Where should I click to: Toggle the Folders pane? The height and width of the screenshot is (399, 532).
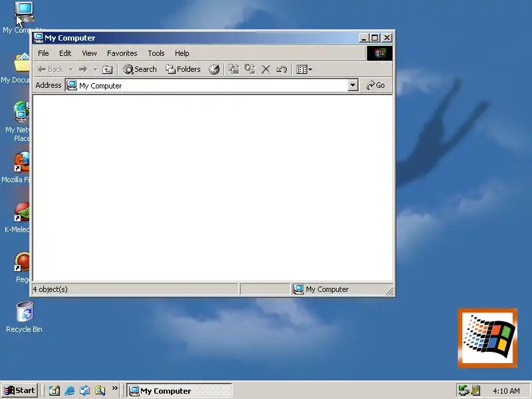click(183, 70)
